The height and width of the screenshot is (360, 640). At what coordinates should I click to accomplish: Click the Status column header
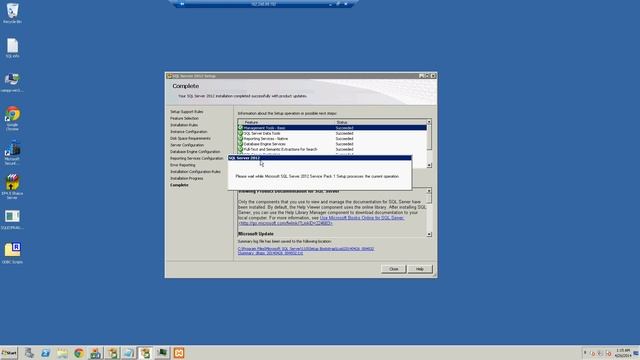pyautogui.click(x=380, y=122)
